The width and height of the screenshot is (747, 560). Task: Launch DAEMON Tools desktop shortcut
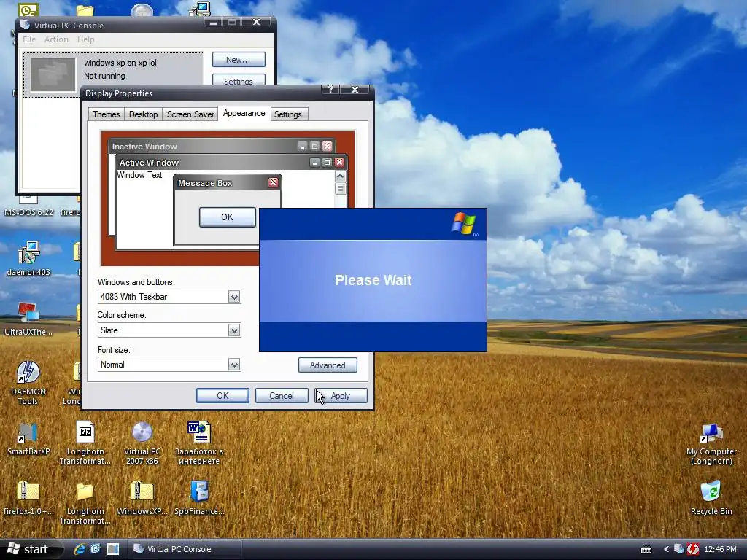pyautogui.click(x=28, y=382)
